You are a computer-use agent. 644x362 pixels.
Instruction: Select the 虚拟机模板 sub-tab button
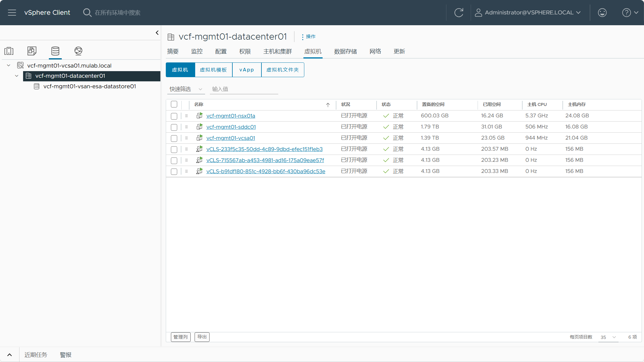tap(213, 70)
